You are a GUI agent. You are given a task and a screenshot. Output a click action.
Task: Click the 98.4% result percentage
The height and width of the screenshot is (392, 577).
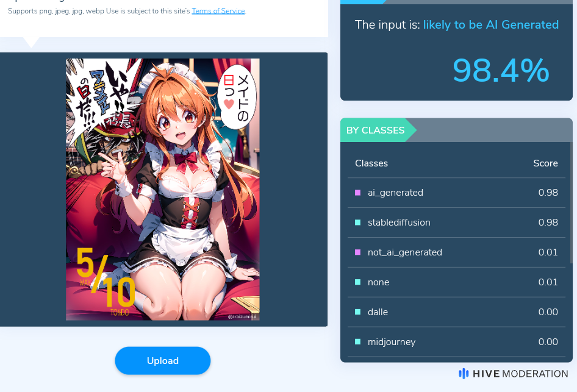[501, 70]
